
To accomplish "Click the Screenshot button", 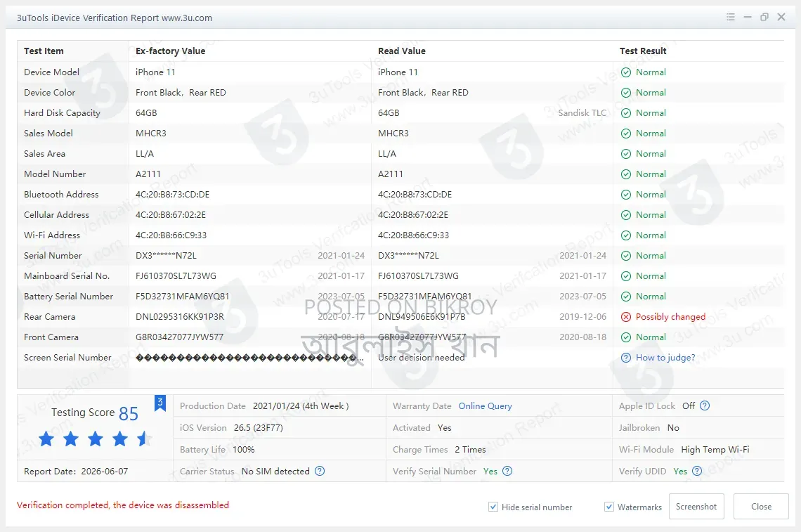I will point(696,507).
